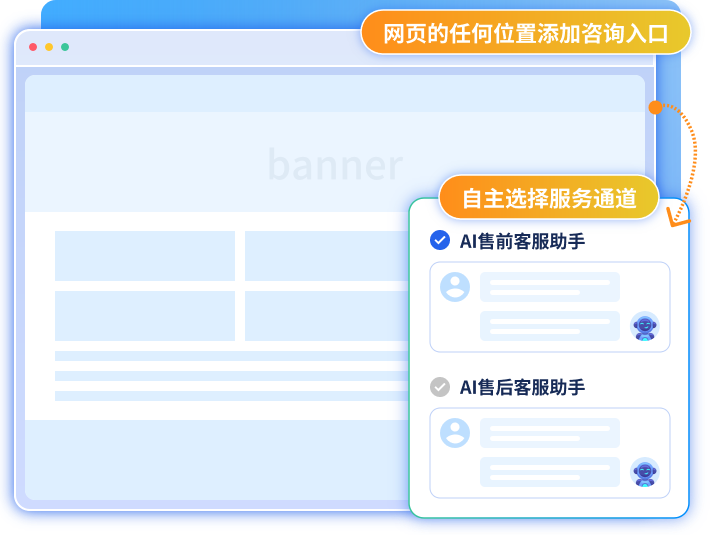Open the robot reply bubble in the 售后 chat card
Screen dimensions: 720x535
549,472
